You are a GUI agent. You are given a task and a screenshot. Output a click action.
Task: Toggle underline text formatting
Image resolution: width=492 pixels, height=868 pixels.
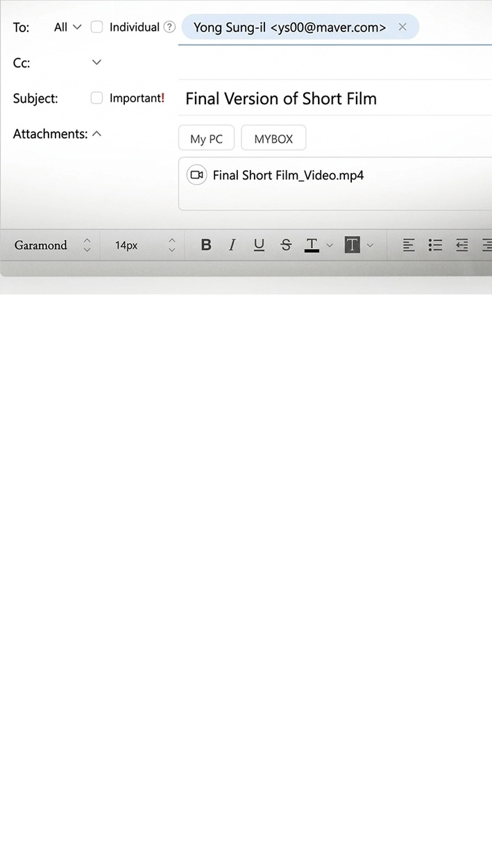(x=259, y=245)
